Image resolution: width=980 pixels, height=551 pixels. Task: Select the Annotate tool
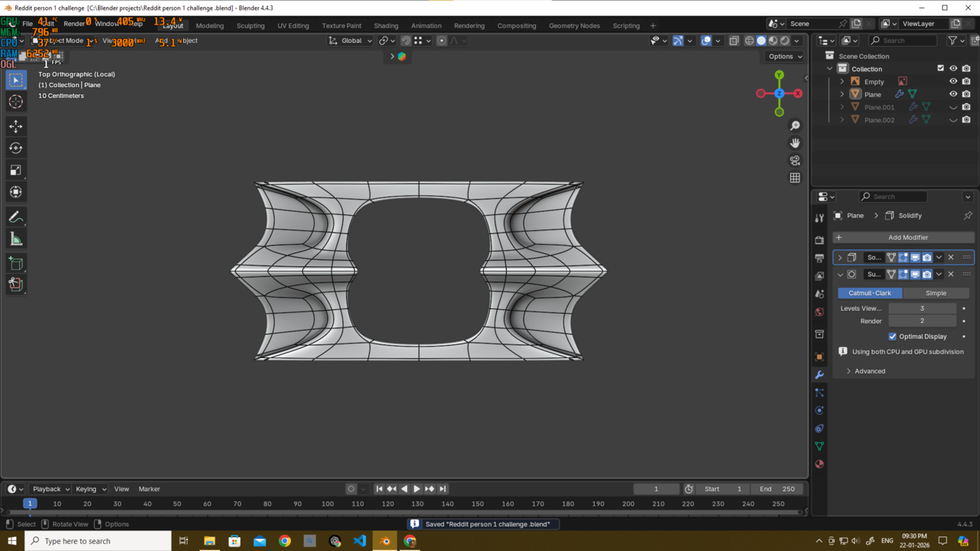point(16,217)
